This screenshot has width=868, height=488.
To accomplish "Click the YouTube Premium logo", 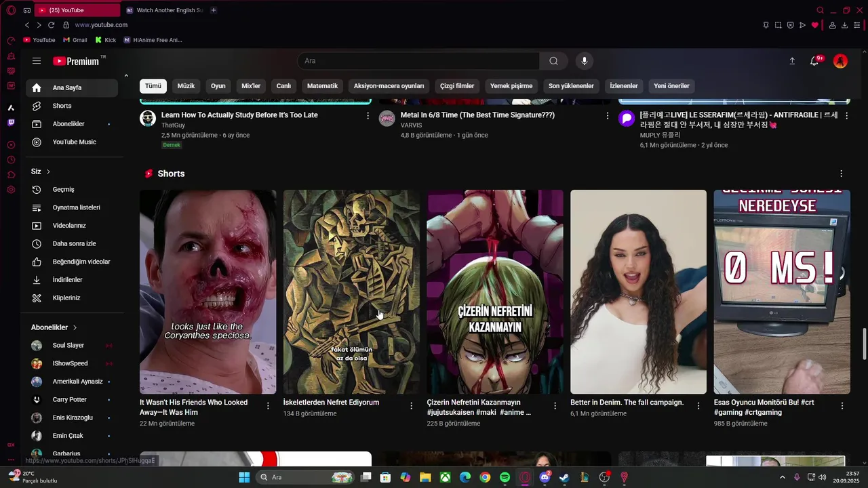I will (x=76, y=61).
